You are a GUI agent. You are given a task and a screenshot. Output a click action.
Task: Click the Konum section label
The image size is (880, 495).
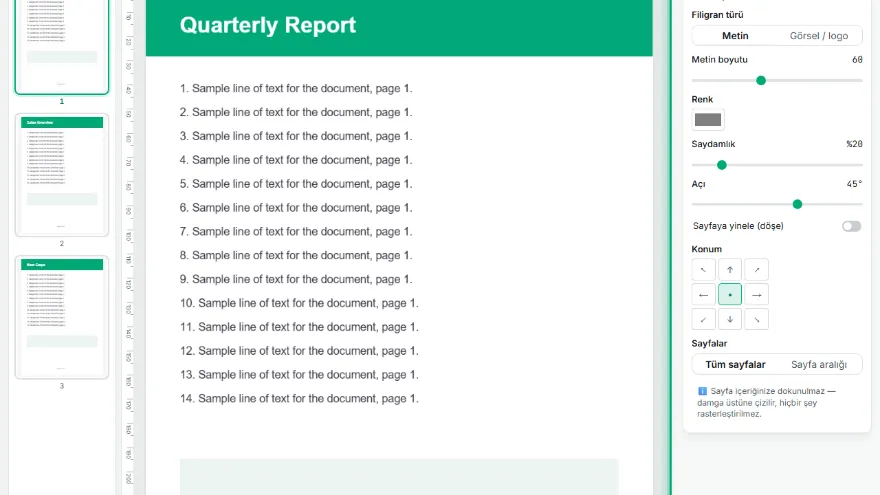[x=707, y=249]
